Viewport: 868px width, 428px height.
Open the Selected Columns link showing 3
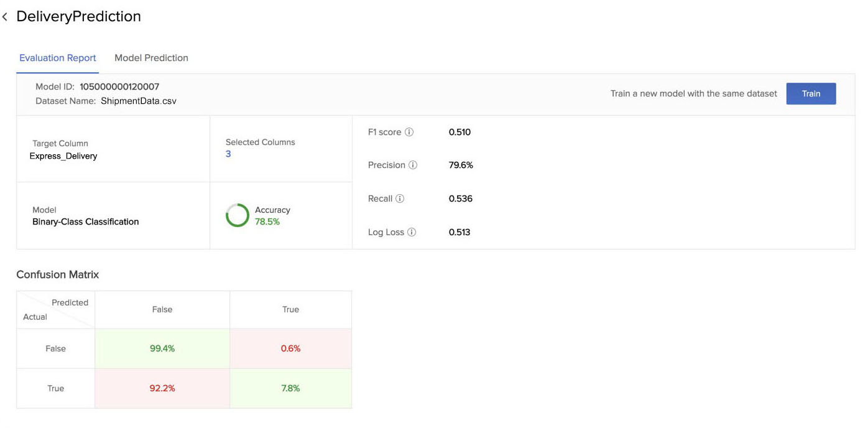tap(228, 154)
